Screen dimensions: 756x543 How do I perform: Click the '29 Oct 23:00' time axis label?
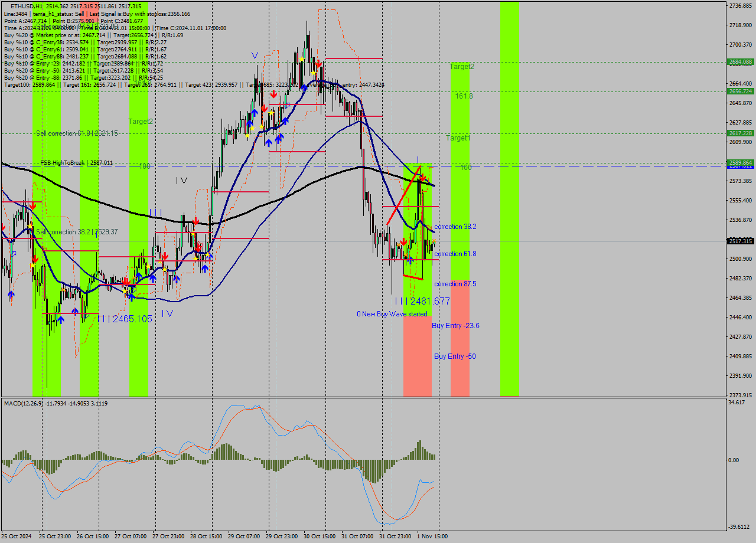click(x=282, y=537)
